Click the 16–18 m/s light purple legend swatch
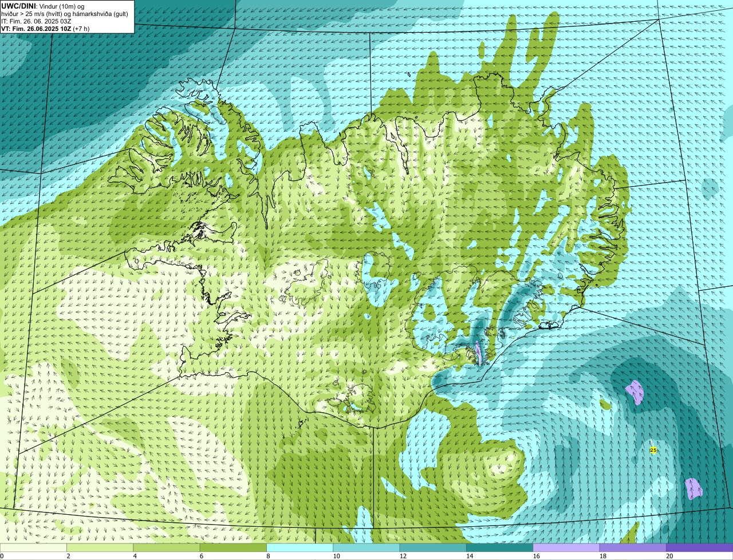Screen dimensions: 733x560 click(x=566, y=547)
